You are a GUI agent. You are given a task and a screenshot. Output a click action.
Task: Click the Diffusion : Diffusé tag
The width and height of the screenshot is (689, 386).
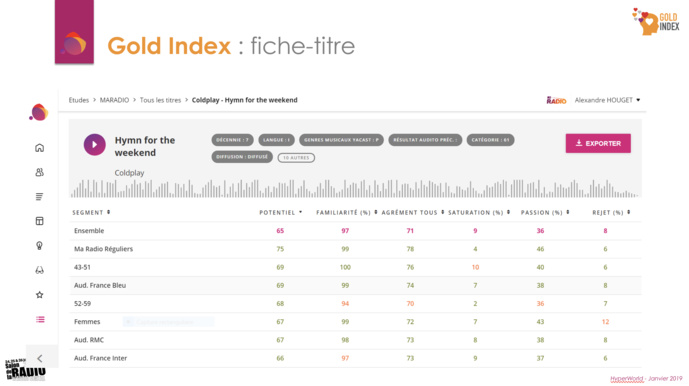click(x=242, y=157)
